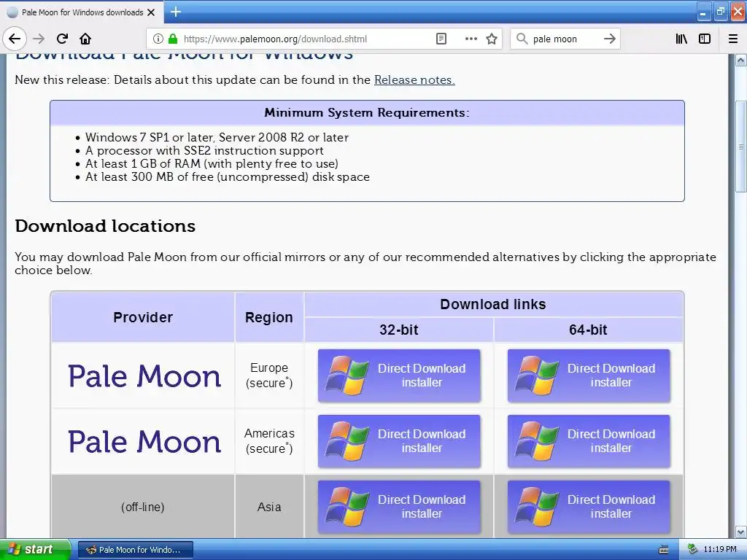747x560 pixels.
Task: Open the Windows start button
Action: coord(36,550)
